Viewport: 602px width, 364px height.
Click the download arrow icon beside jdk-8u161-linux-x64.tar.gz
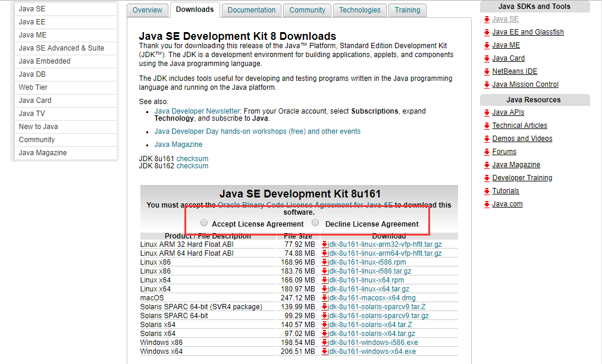[x=324, y=289]
